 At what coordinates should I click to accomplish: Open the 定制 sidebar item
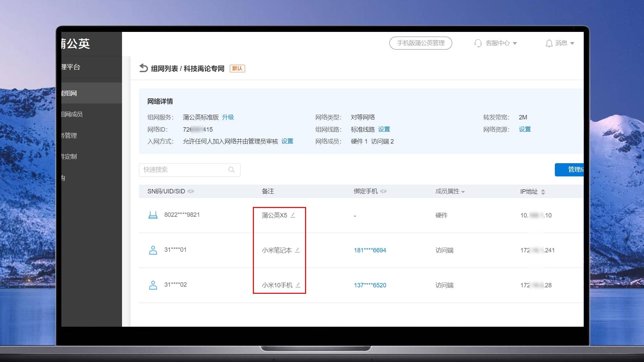tap(69, 156)
